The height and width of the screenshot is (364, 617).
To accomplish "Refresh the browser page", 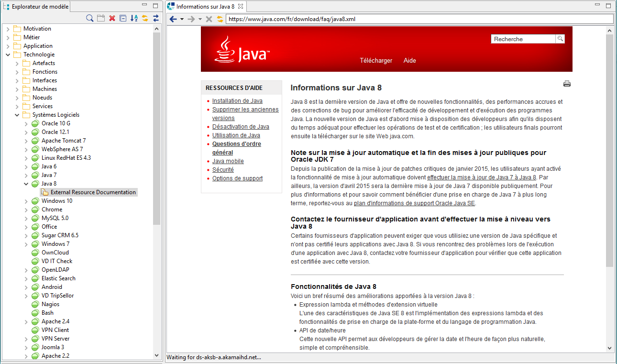I will coord(220,19).
